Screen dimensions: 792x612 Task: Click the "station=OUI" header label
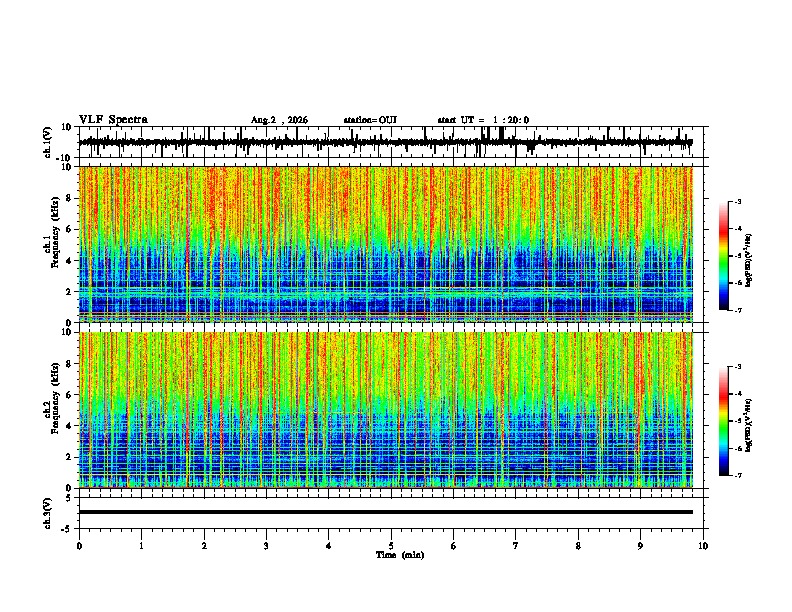[x=370, y=120]
